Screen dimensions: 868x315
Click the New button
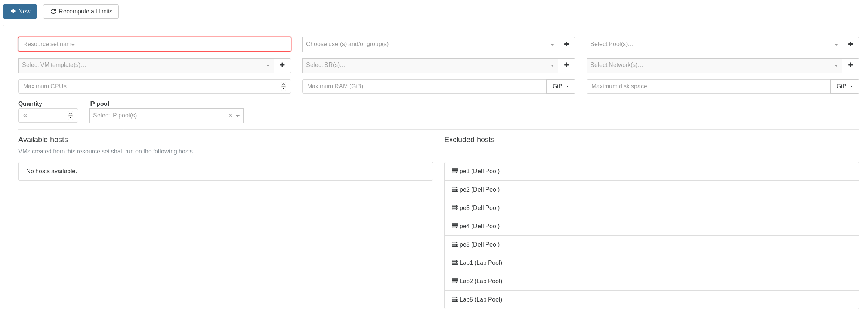20,12
